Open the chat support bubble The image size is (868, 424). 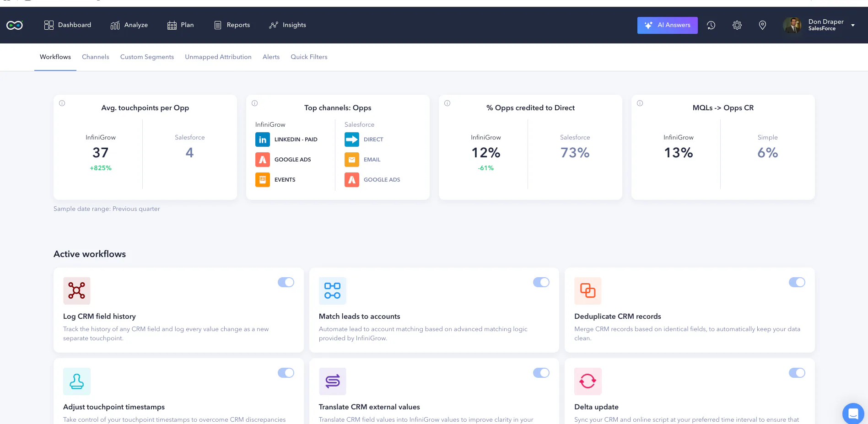[853, 413]
